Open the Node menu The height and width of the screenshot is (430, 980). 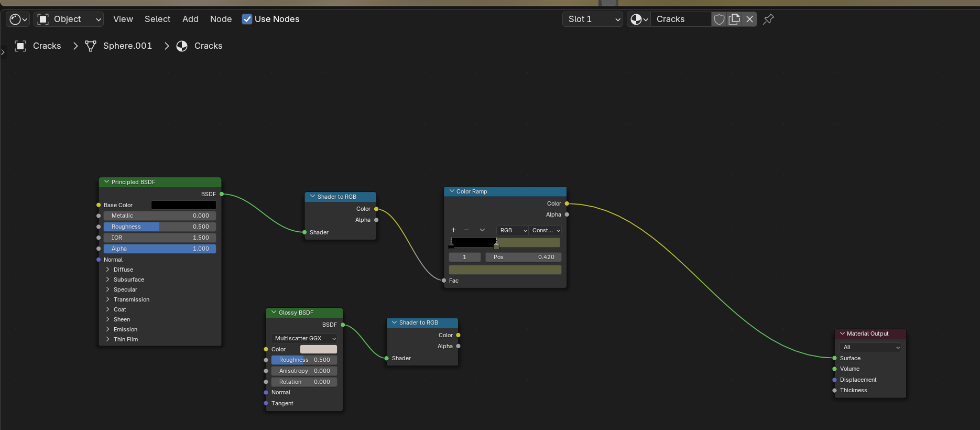[x=221, y=19]
